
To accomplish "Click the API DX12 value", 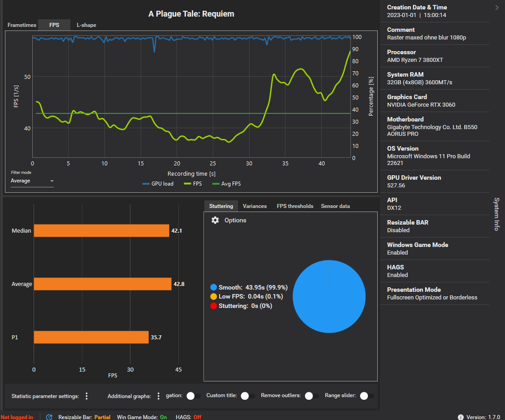I will 394,208.
